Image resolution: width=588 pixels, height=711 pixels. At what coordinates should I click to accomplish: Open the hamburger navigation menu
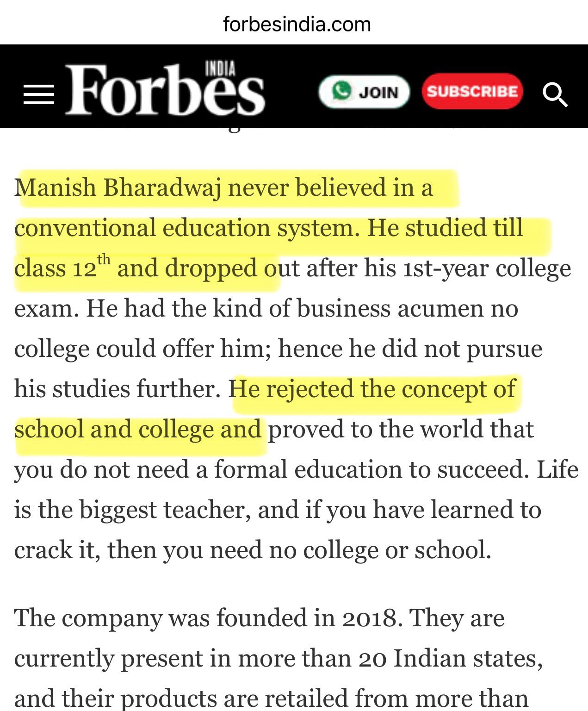coord(39,94)
